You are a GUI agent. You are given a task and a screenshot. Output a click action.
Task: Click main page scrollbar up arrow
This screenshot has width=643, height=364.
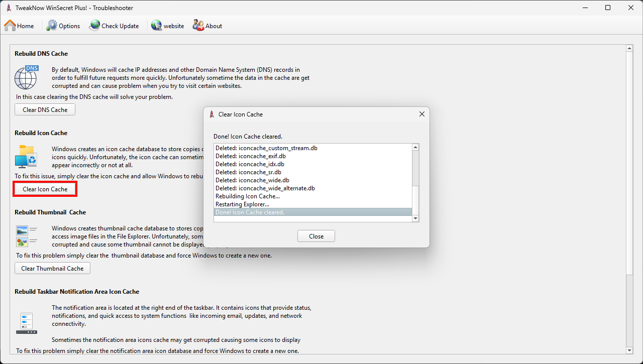pos(629,48)
